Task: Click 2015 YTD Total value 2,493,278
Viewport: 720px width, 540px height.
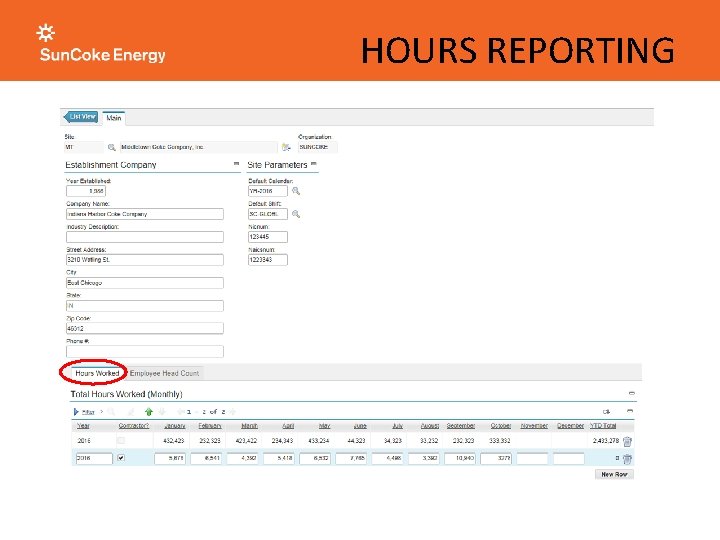Action: [606, 441]
